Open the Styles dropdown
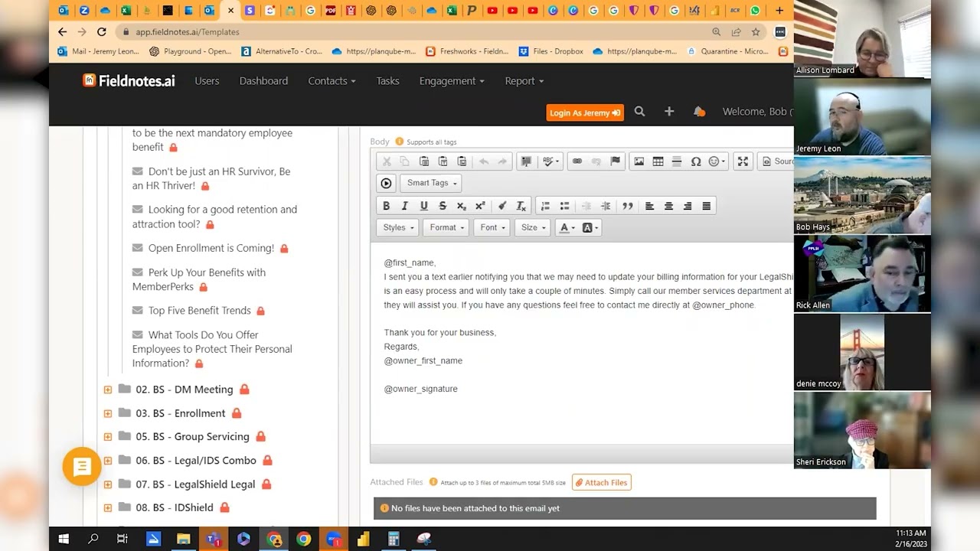Screen dimensions: 980x551 pyautogui.click(x=398, y=227)
